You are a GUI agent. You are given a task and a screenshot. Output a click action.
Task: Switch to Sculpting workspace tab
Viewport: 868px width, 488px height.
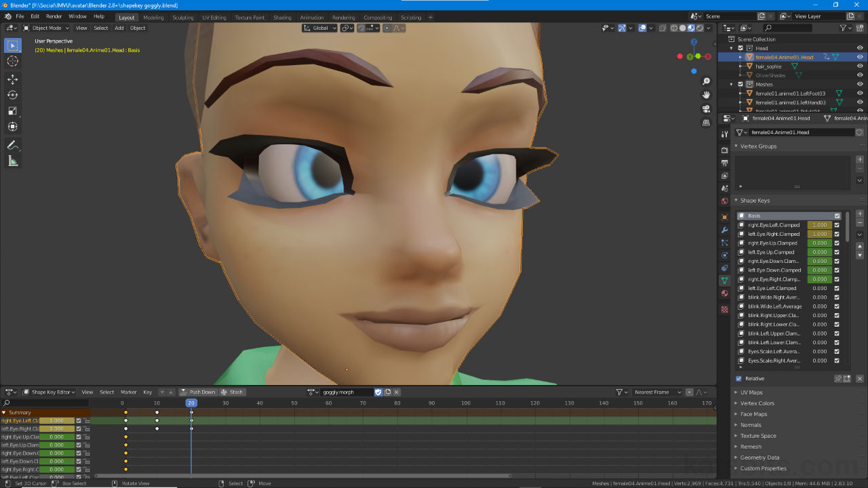[182, 18]
